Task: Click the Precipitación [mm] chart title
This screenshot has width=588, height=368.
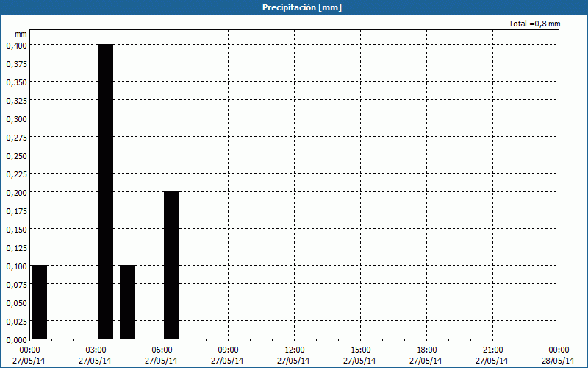Action: [302, 7]
